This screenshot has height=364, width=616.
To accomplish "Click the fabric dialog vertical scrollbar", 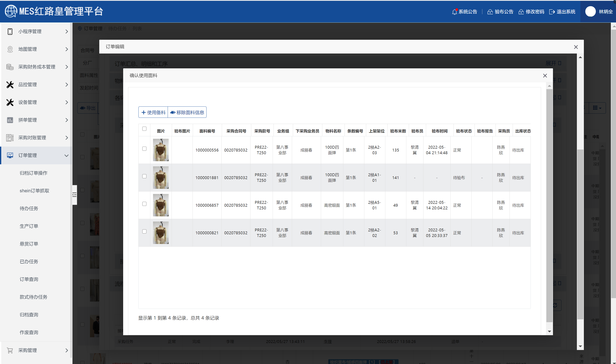I will (x=549, y=205).
